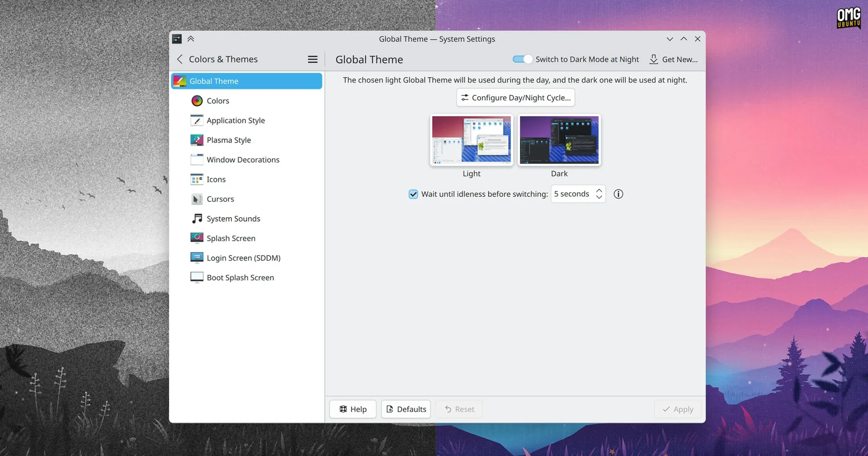Screen dimensions: 868x456
Task: Uncheck Wait until idleness before switching
Action: pos(413,194)
